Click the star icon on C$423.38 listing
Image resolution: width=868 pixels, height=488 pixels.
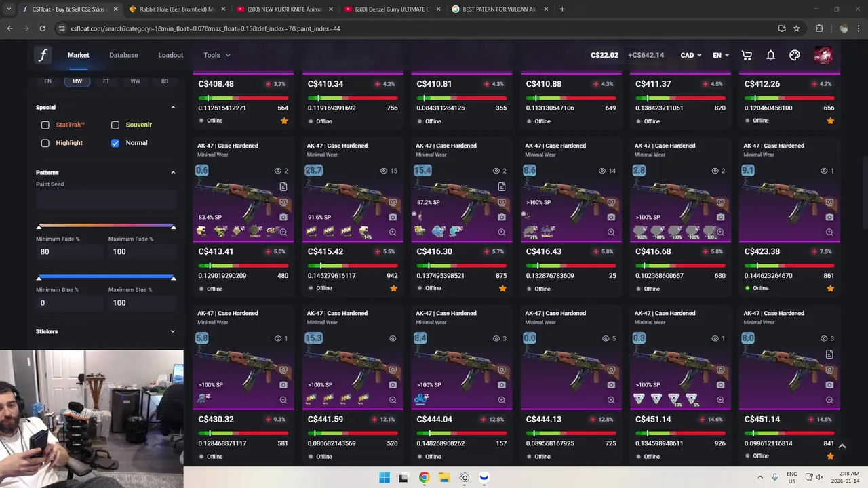831,288
